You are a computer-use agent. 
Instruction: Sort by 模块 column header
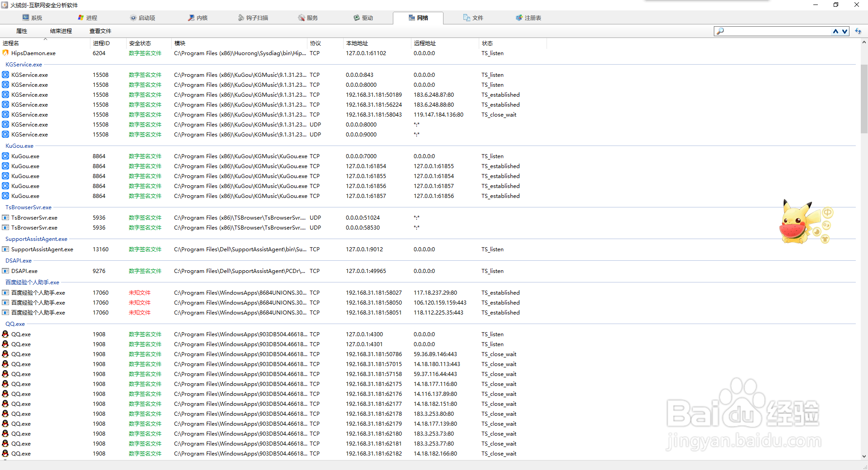click(240, 43)
